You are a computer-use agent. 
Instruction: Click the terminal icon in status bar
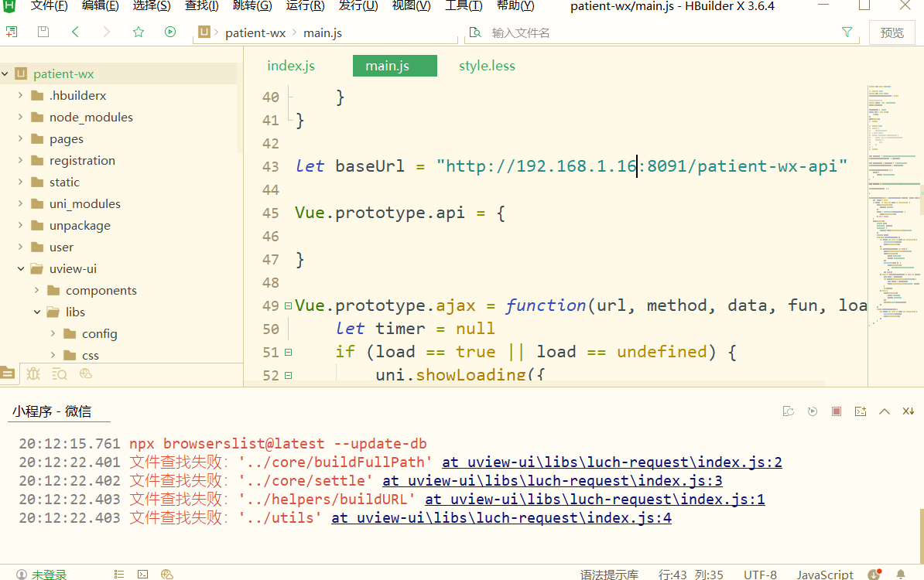(x=142, y=574)
